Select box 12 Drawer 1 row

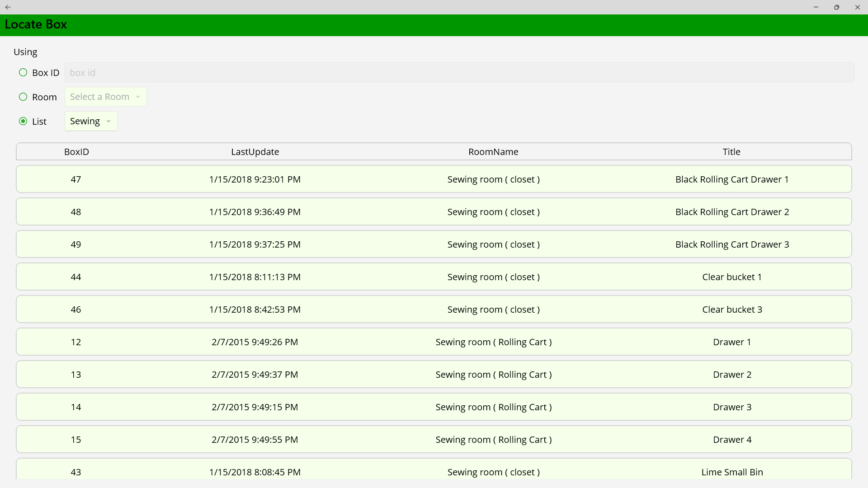click(434, 342)
